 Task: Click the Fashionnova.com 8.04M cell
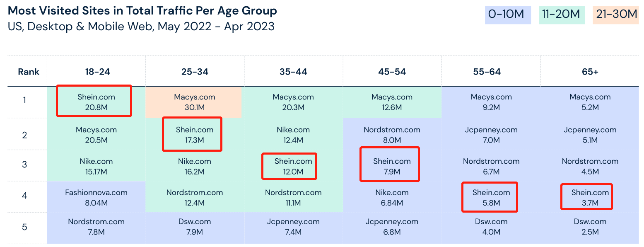point(96,197)
